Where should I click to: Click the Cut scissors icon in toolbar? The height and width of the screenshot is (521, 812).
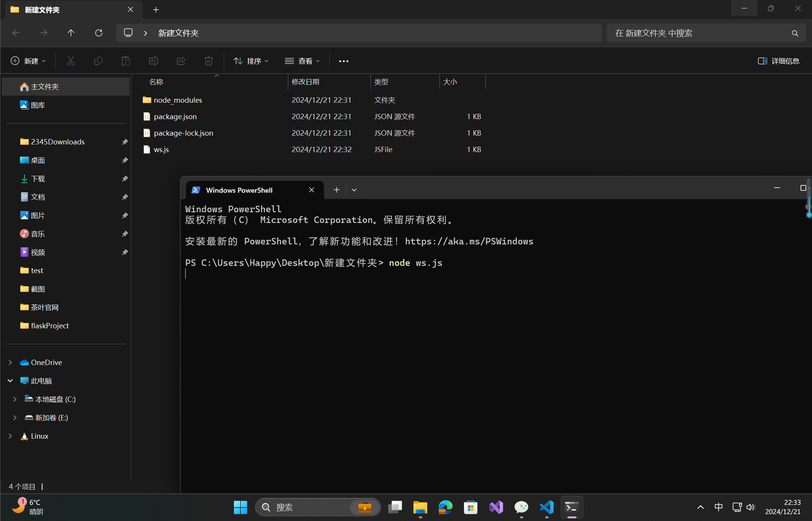pyautogui.click(x=70, y=61)
